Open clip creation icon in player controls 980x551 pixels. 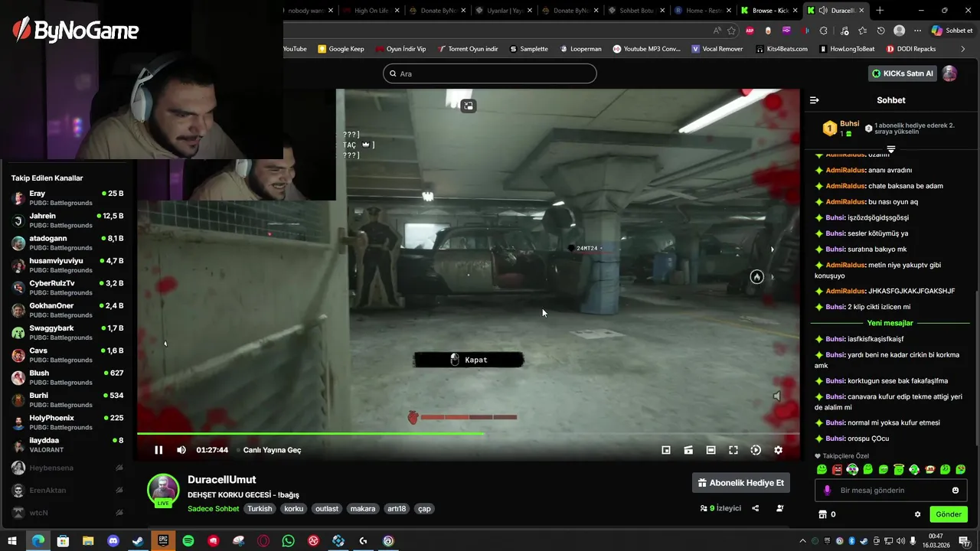[x=688, y=450]
